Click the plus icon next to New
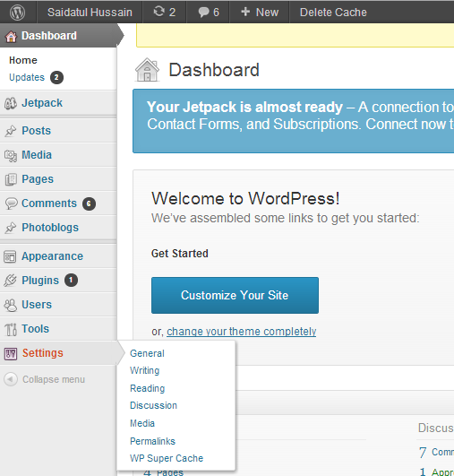 click(x=245, y=12)
